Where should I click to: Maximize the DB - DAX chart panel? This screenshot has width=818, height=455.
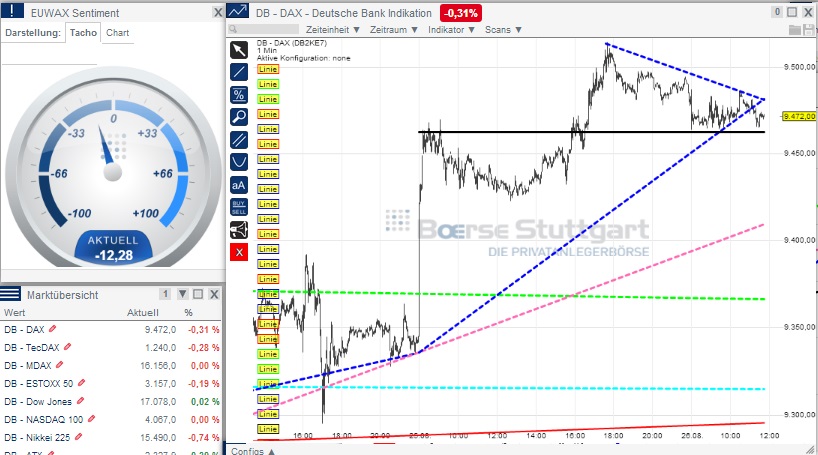tap(792, 12)
